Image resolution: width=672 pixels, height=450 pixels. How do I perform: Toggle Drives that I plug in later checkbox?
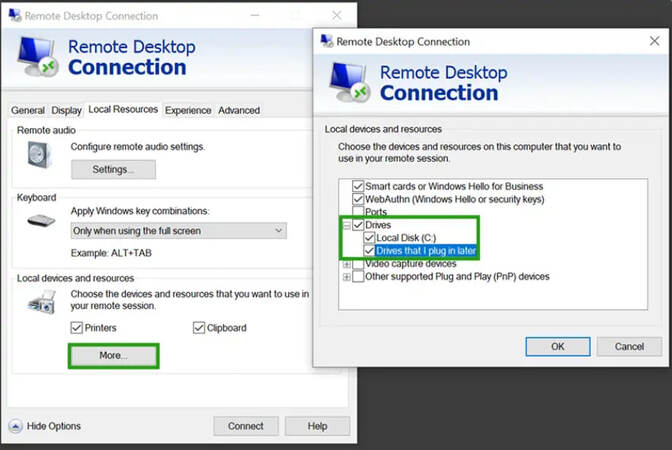[369, 250]
